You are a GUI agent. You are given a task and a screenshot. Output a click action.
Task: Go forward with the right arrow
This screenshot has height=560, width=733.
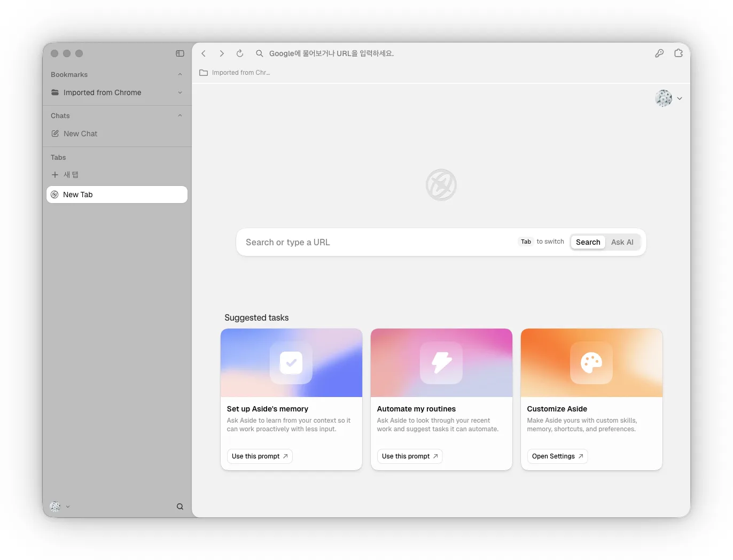tap(222, 53)
